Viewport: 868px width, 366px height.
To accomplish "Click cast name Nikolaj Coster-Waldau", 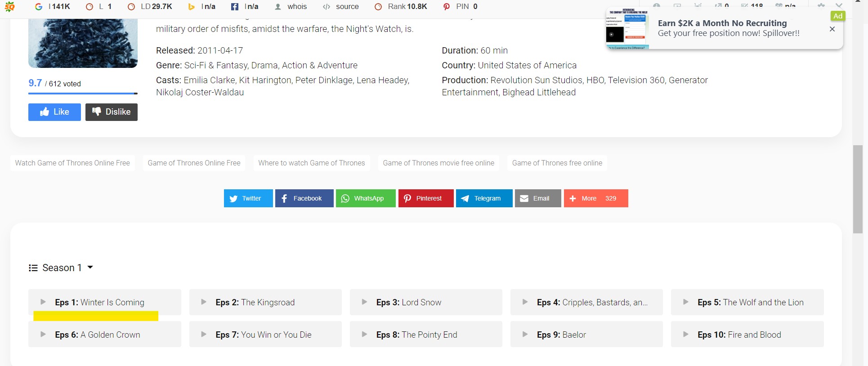I will coord(200,92).
